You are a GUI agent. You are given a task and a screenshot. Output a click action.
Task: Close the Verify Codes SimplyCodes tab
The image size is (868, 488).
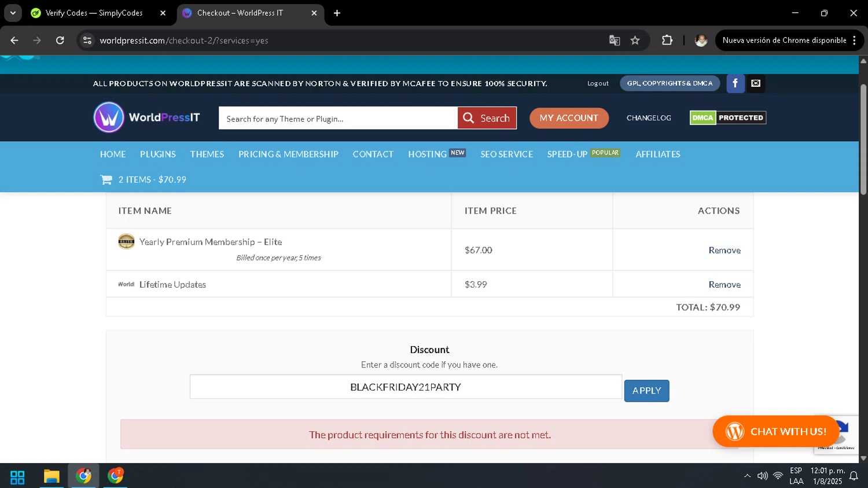pos(163,13)
